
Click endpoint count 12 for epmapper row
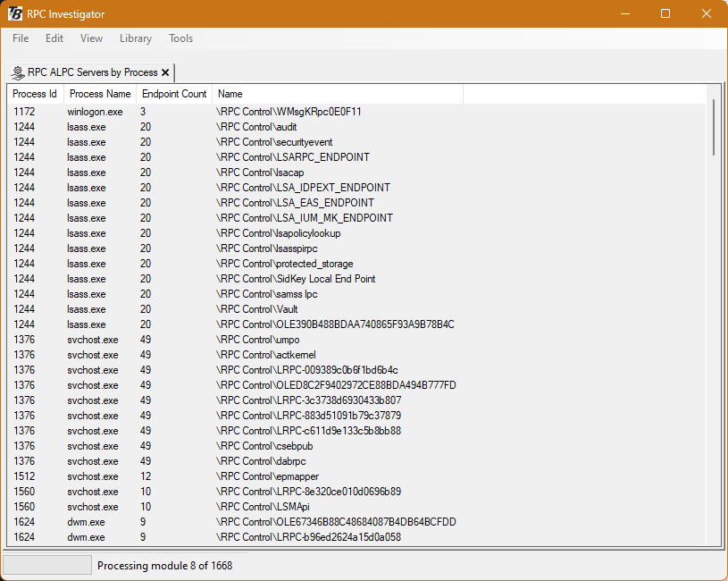click(x=146, y=476)
